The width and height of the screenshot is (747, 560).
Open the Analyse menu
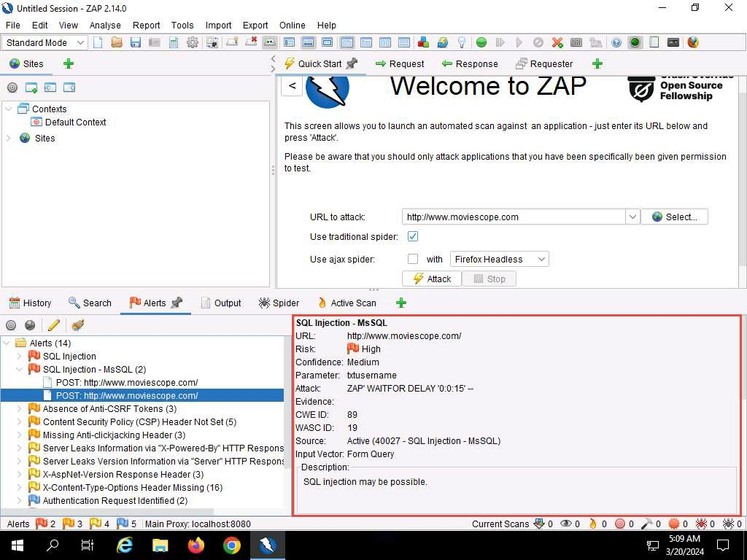point(105,25)
